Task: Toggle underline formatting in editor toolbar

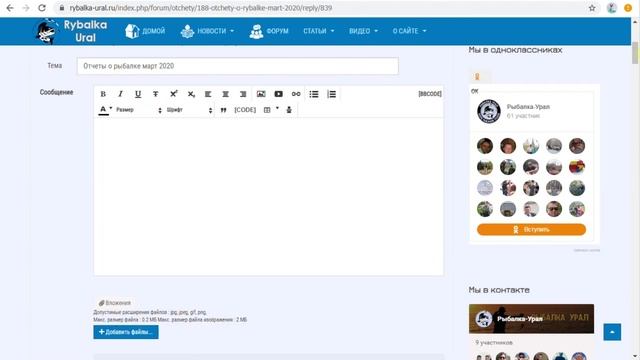Action: (x=138, y=94)
